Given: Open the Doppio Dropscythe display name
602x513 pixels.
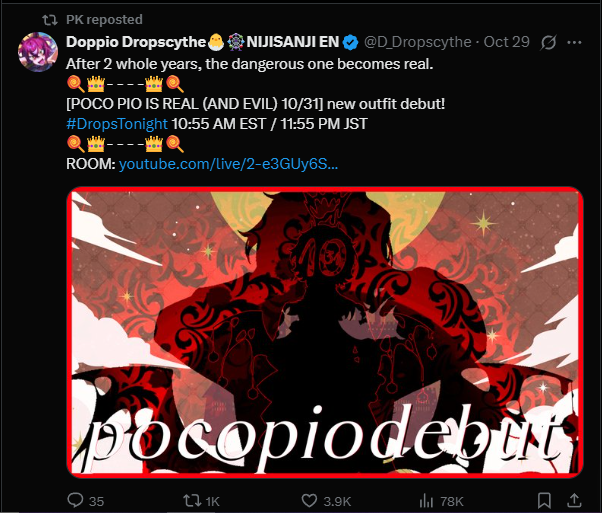Looking at the screenshot, I should [136, 42].
